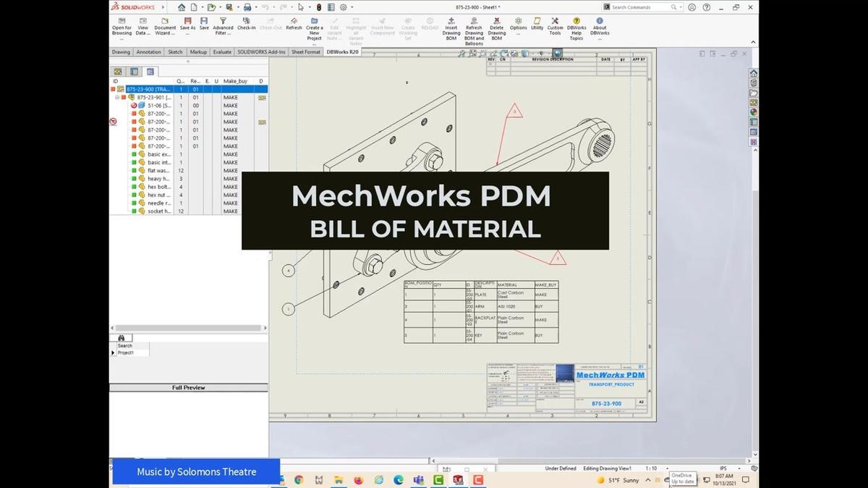The width and height of the screenshot is (868, 488).
Task: Open the Evaluate ribbon tab
Action: pos(222,52)
